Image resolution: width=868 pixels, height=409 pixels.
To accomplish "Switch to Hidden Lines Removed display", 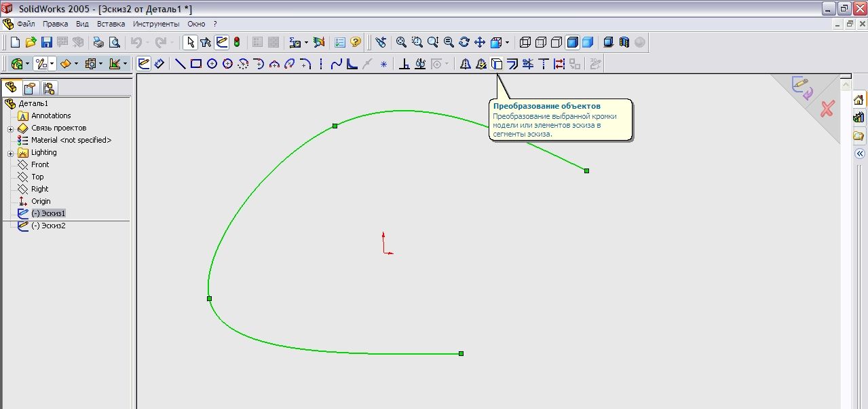I will [x=556, y=42].
